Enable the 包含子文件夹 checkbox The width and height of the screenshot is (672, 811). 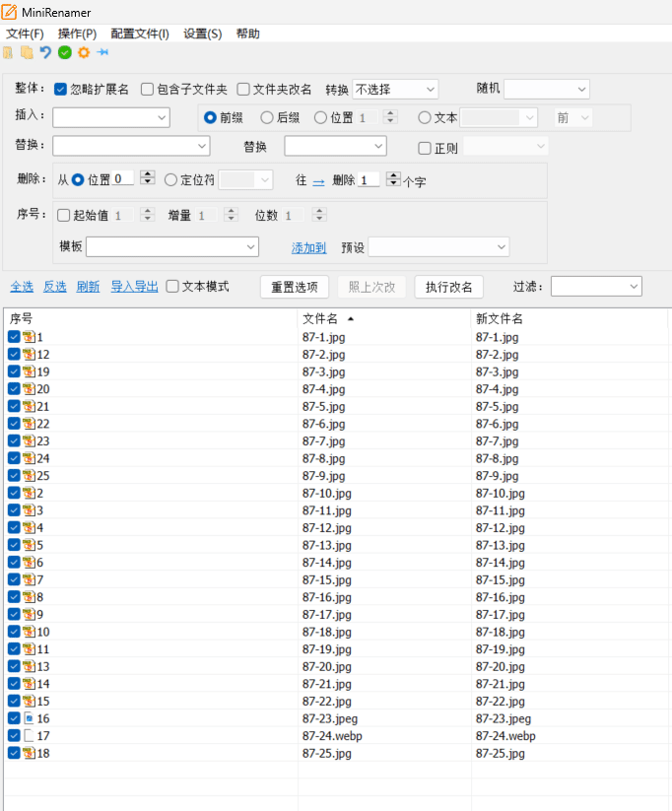pyautogui.click(x=147, y=90)
